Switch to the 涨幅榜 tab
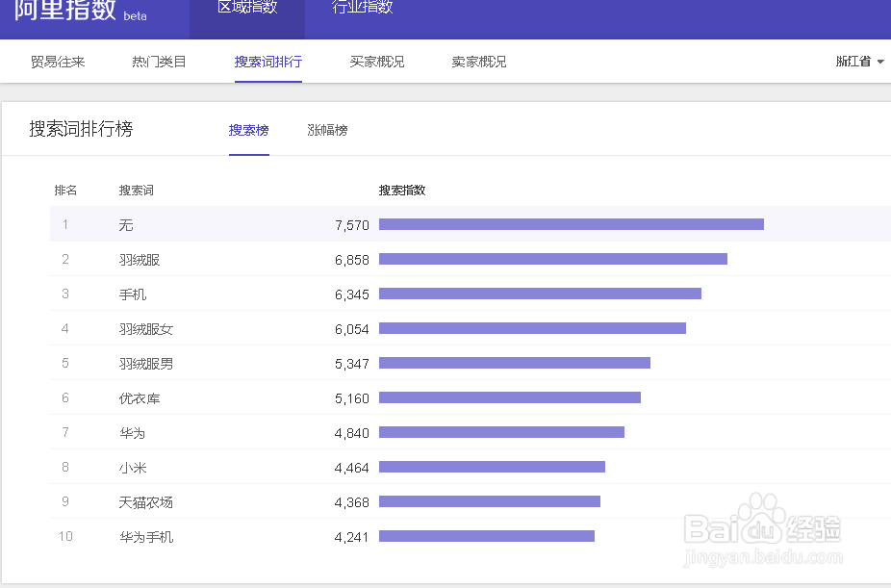Screen dimensions: 891x588 [327, 130]
